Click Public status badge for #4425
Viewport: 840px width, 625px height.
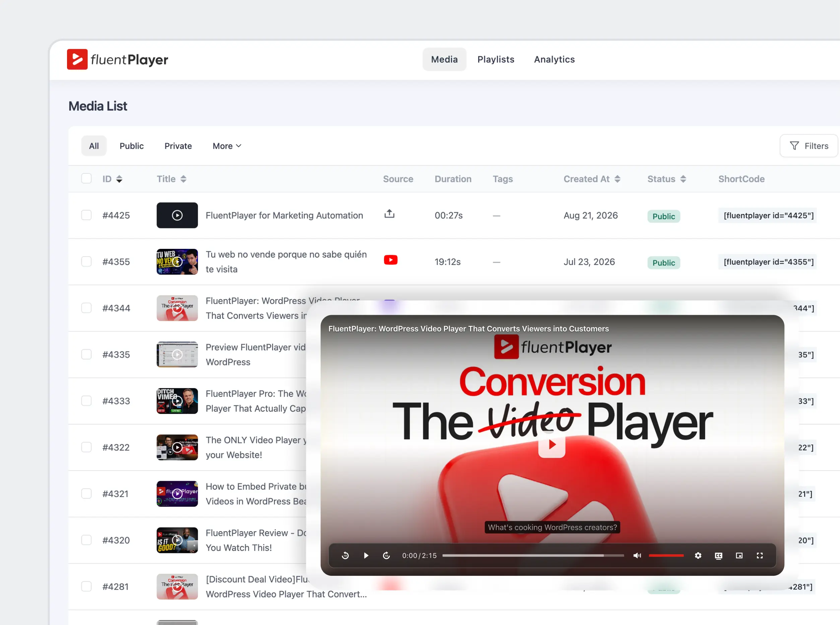click(x=664, y=216)
